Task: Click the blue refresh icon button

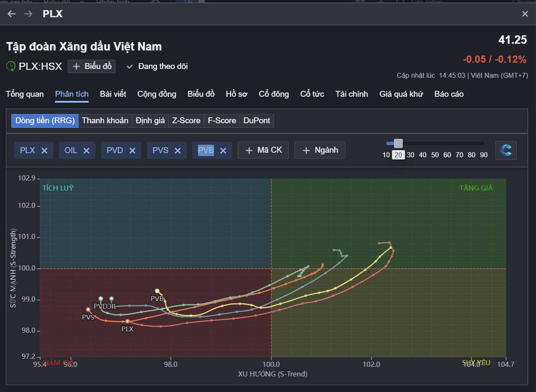Action: click(x=506, y=150)
